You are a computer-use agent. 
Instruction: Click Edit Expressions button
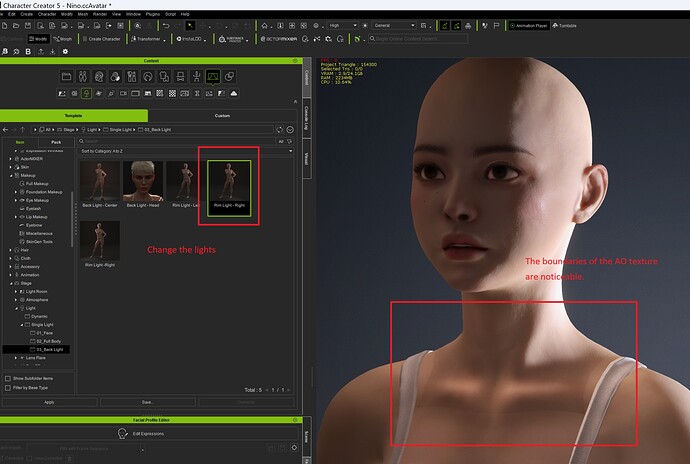point(141,434)
